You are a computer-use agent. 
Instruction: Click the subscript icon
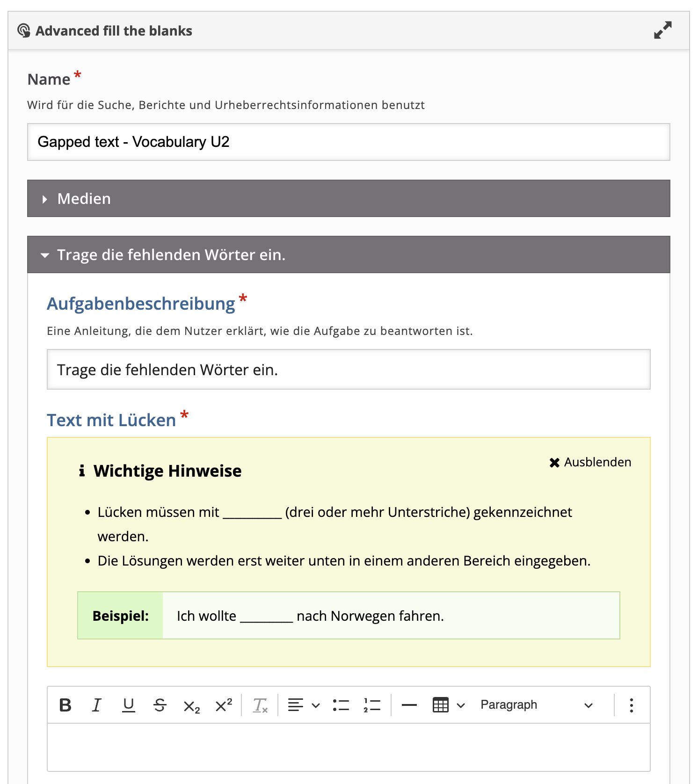pos(191,706)
